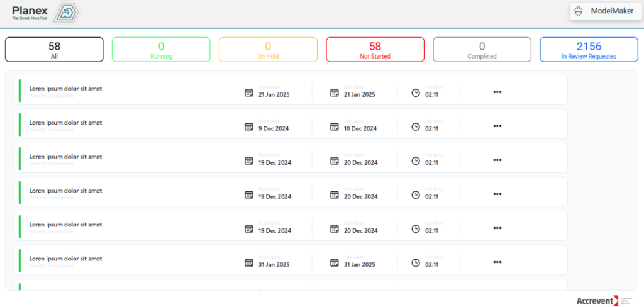Expand more options on the 9 Dec 2024 row
Viewport: 644px width, 307px height.
497,126
